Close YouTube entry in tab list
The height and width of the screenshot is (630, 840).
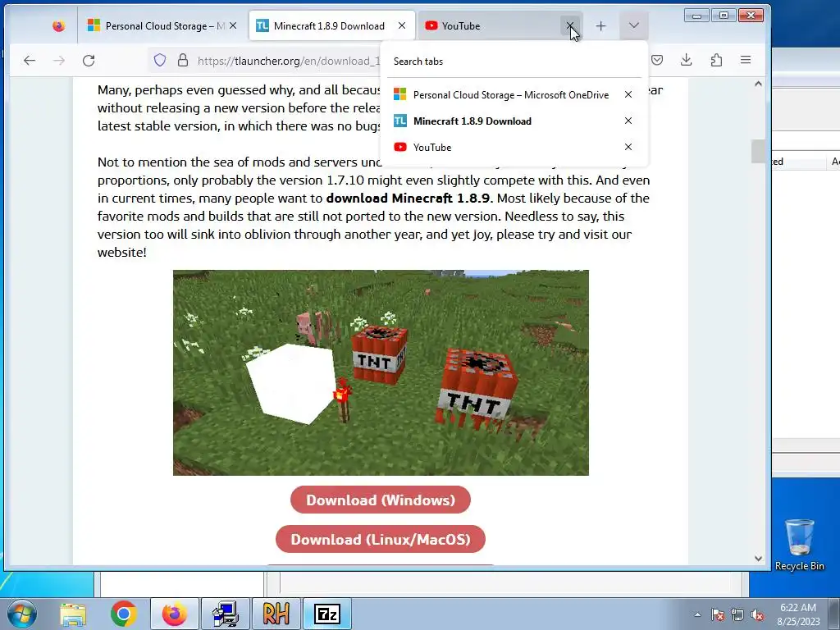(628, 148)
